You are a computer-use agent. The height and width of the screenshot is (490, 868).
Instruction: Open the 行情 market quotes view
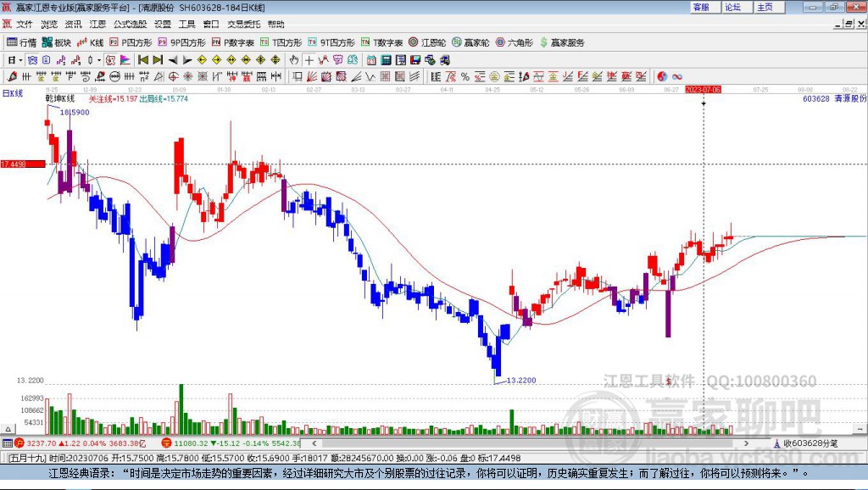coord(21,42)
